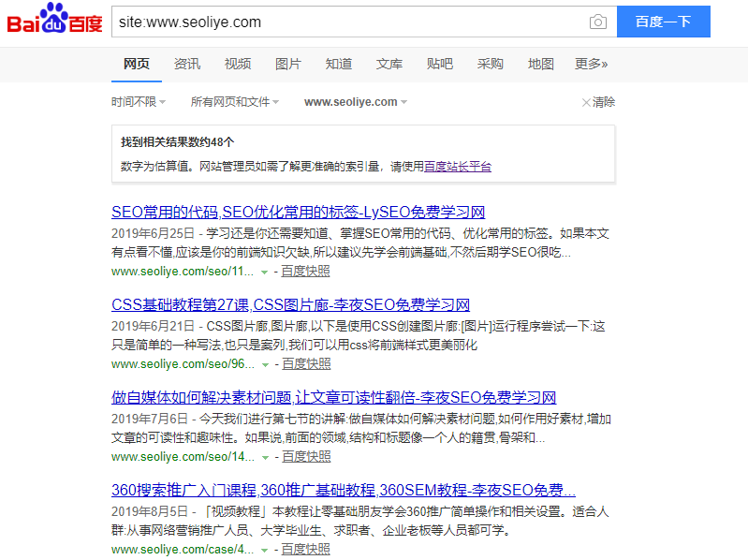Open result 做自媒体如何解决素材问题 title link

tap(334, 397)
